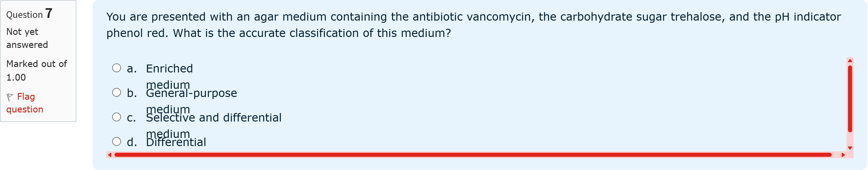Viewport: 868px width, 170px height.
Task: Click the flag icon beside Flag question
Action: pos(10,97)
